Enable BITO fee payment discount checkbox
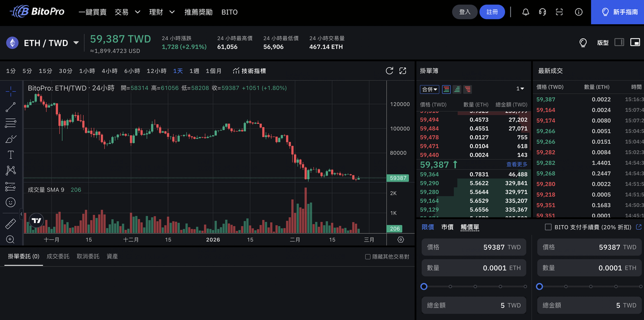This screenshot has width=644, height=320. point(548,227)
